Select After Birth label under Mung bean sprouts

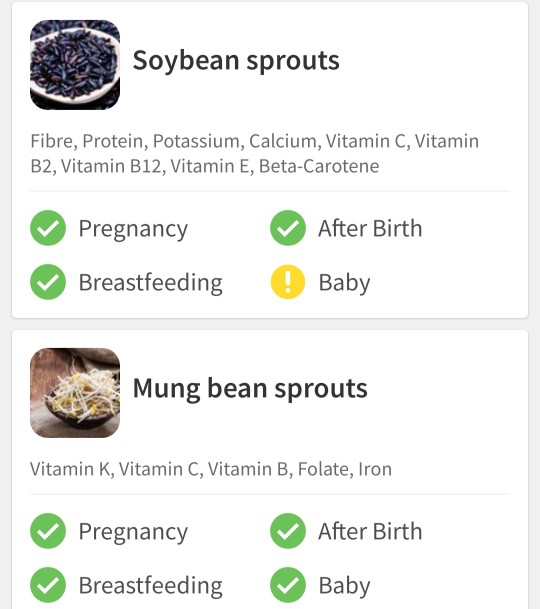click(370, 531)
